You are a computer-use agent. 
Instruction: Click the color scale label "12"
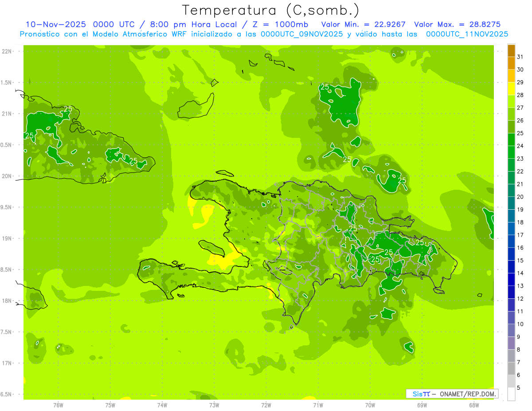(520, 299)
